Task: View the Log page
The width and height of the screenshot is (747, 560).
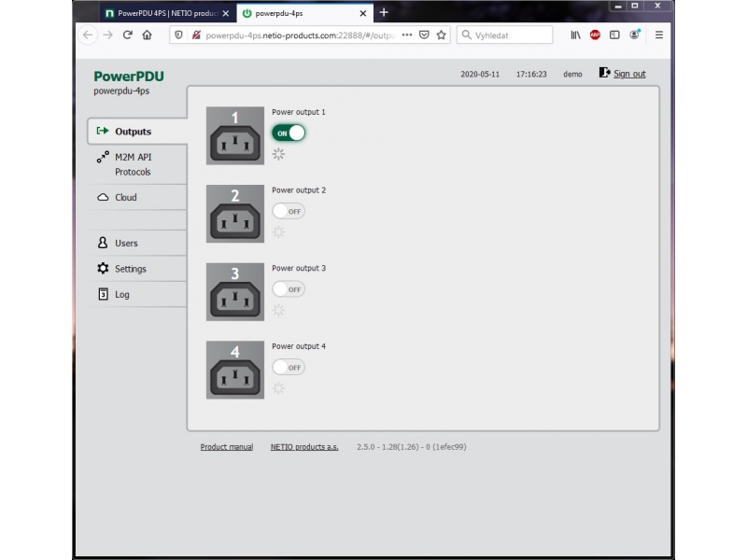Action: point(137,294)
